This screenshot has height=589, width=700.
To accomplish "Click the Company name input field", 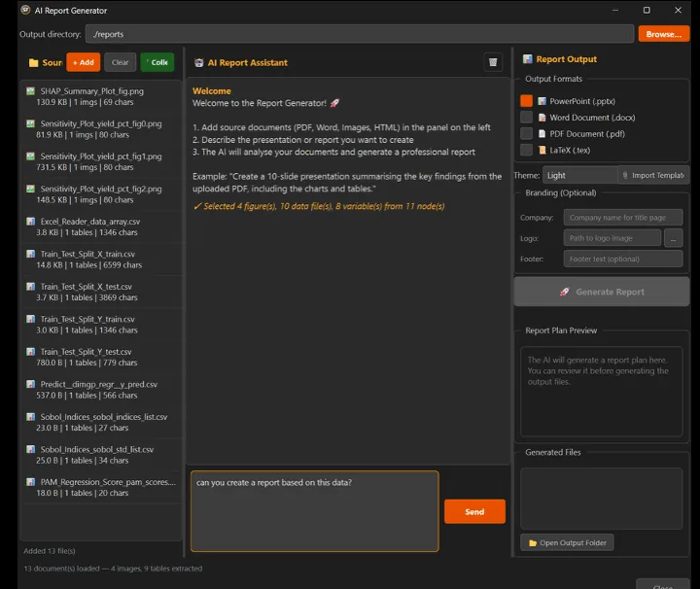I will (x=623, y=218).
